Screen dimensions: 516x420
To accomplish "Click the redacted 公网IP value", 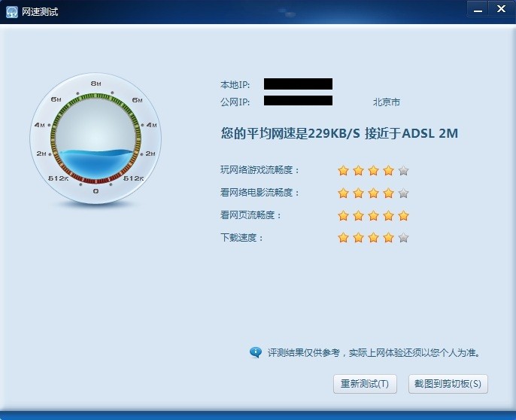I will click(298, 101).
